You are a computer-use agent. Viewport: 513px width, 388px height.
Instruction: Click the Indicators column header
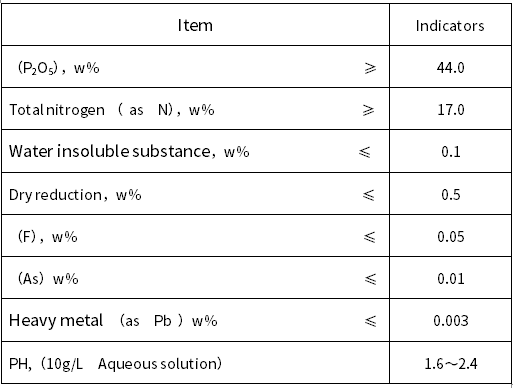coord(450,26)
